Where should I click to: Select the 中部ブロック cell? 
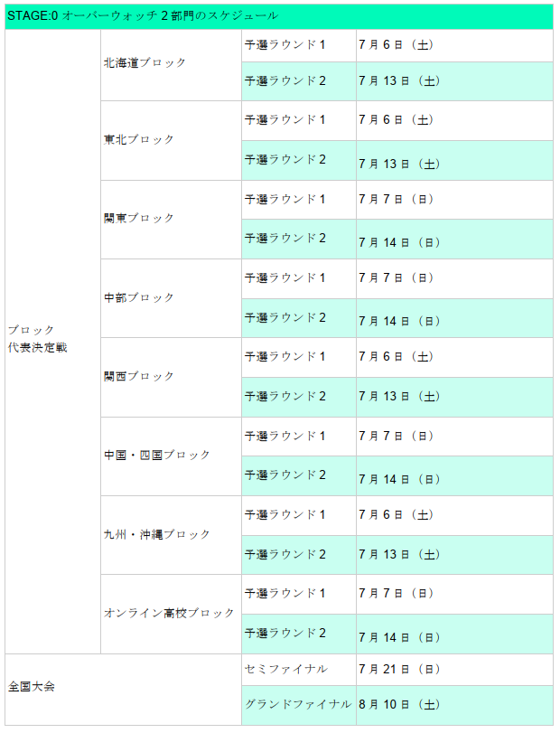pyautogui.click(x=171, y=298)
